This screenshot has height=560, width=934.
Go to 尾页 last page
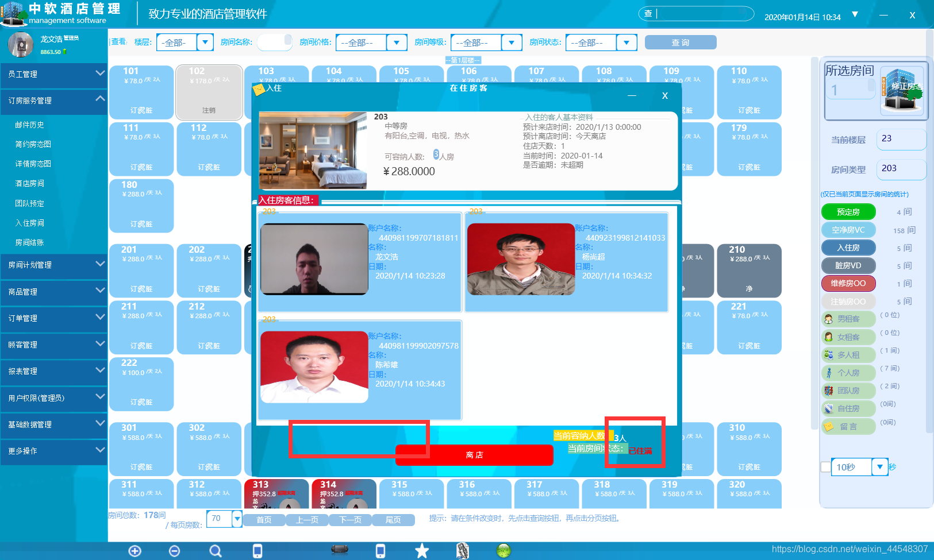pos(393,520)
